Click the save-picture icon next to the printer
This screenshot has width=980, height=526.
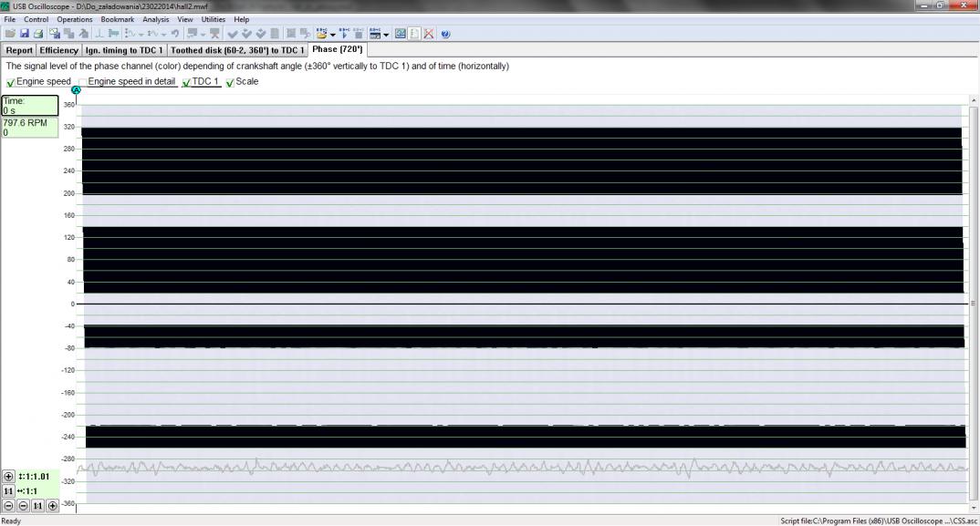pos(55,34)
